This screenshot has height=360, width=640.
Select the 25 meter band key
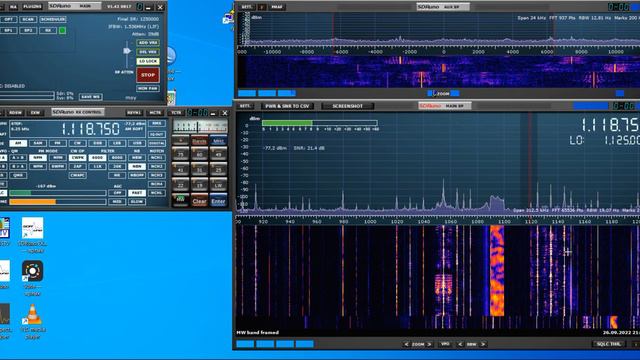tap(218, 170)
